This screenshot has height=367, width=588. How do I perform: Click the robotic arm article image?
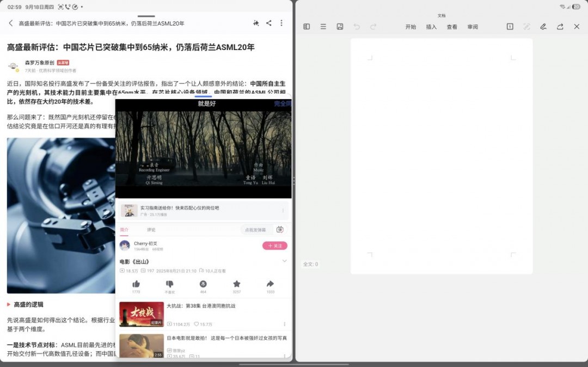[x=61, y=216]
